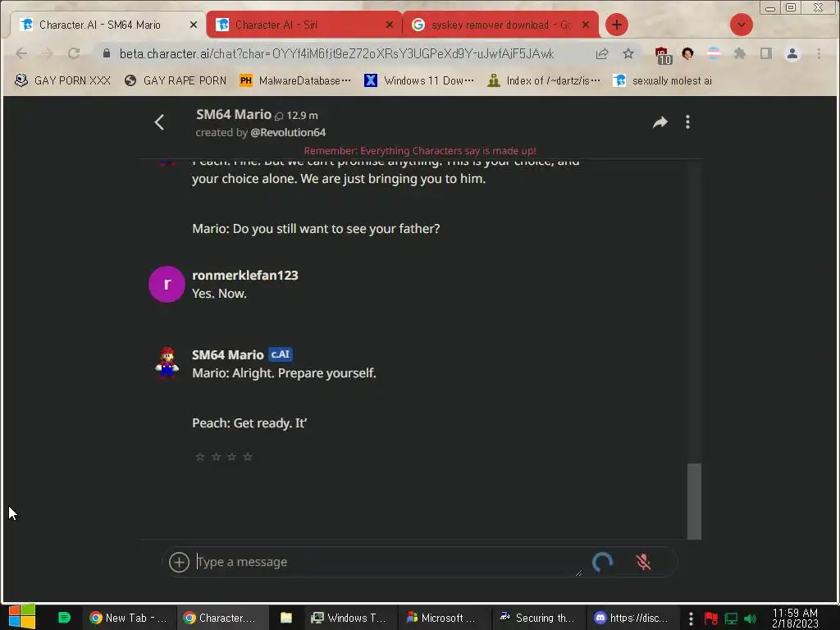This screenshot has width=840, height=630.
Task: Toggle the muted microphone icon
Action: tap(643, 562)
